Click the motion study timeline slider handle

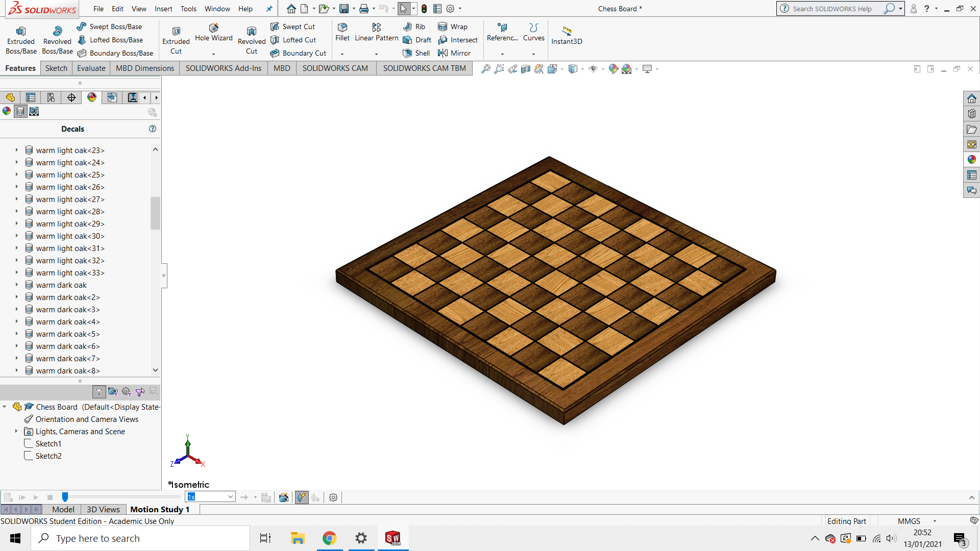pos(65,497)
